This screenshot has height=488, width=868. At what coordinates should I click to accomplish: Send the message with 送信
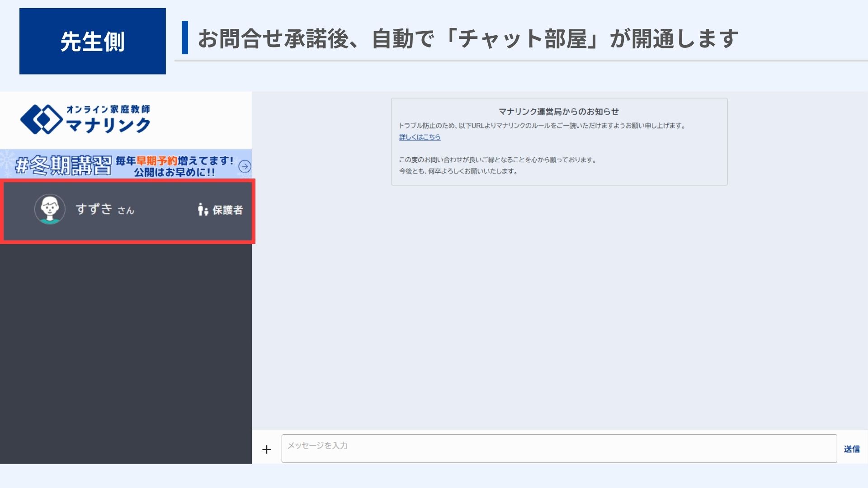(852, 449)
